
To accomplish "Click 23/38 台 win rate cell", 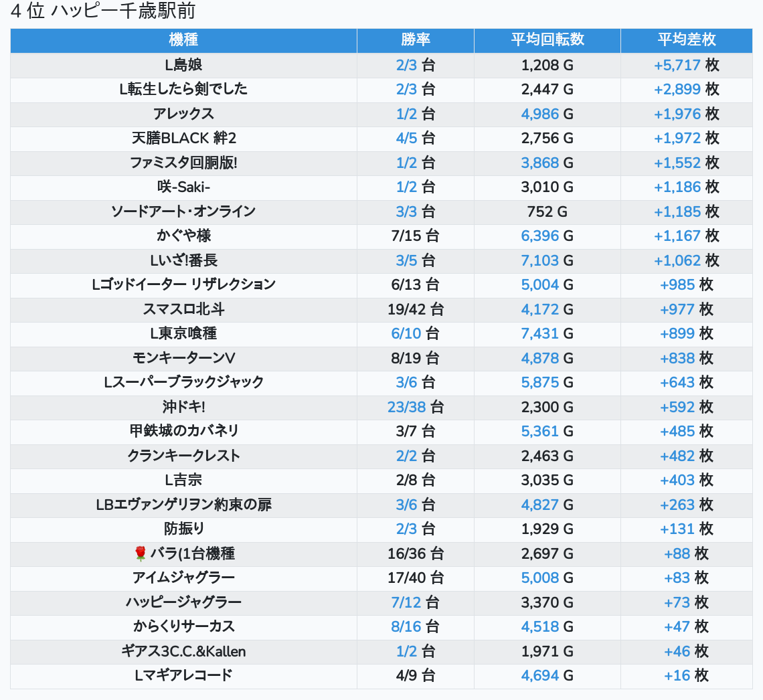I will tap(416, 407).
